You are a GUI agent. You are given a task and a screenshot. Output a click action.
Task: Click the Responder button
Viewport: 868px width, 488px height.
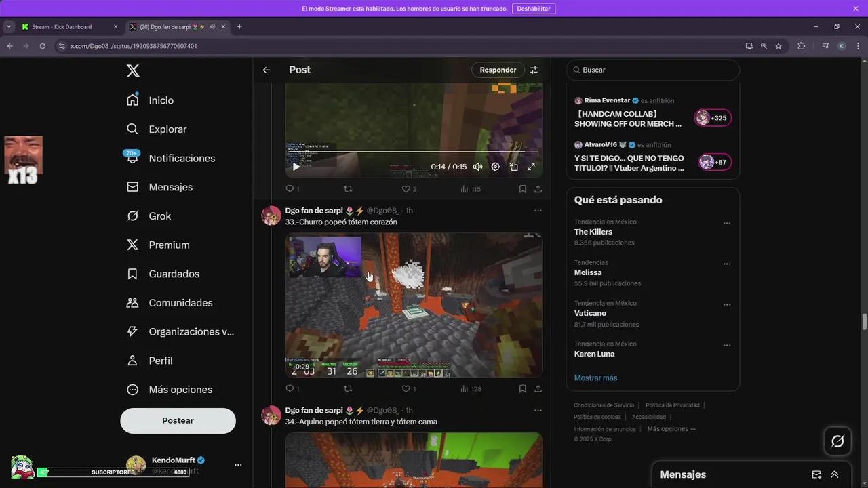coord(498,70)
